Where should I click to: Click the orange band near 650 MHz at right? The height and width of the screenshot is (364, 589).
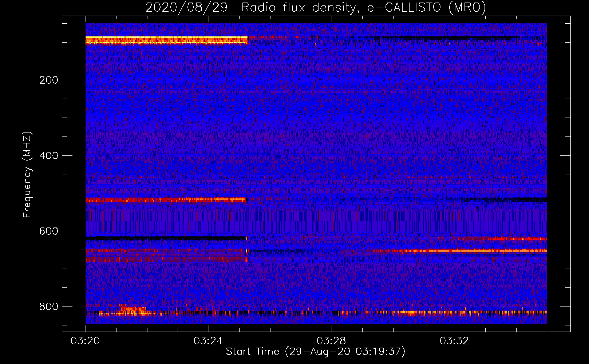(459, 251)
